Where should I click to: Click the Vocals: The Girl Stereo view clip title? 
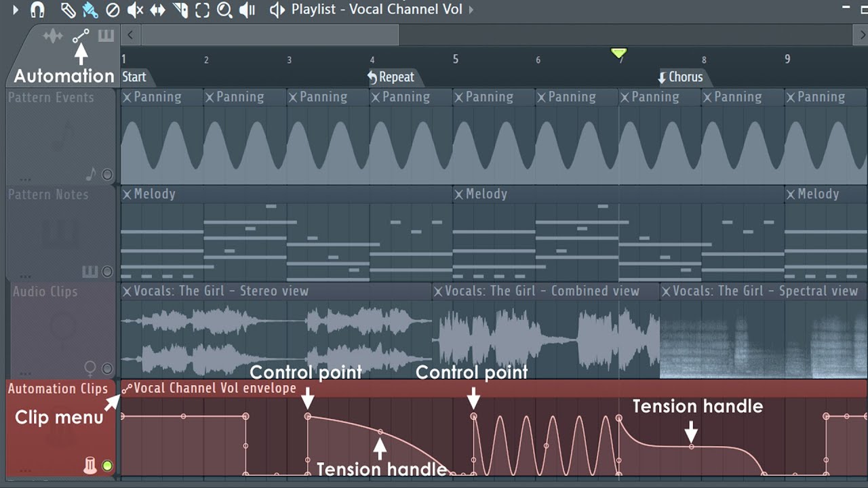(221, 291)
